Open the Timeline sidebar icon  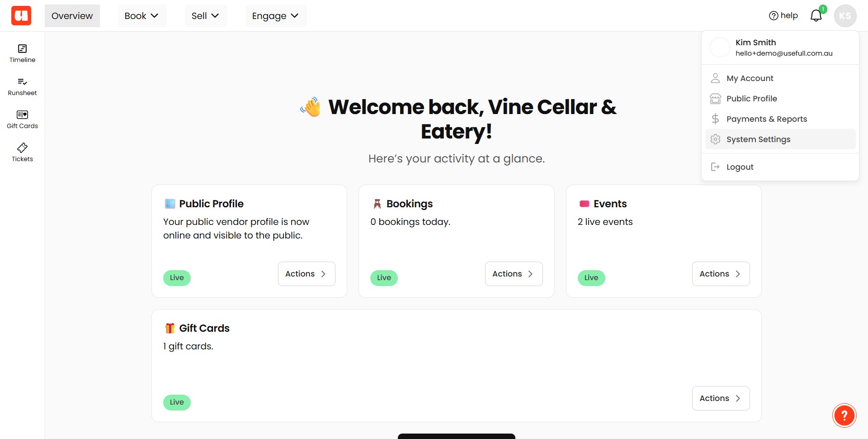(22, 53)
